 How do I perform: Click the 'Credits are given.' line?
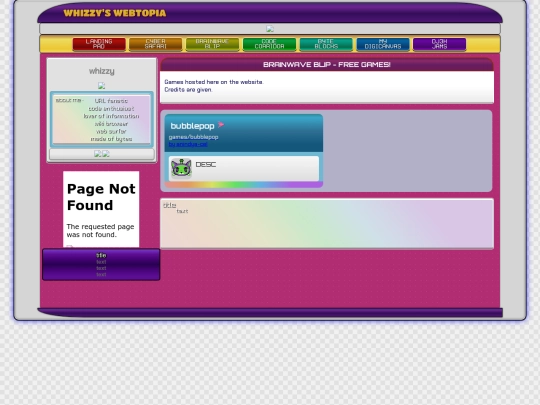[188, 90]
